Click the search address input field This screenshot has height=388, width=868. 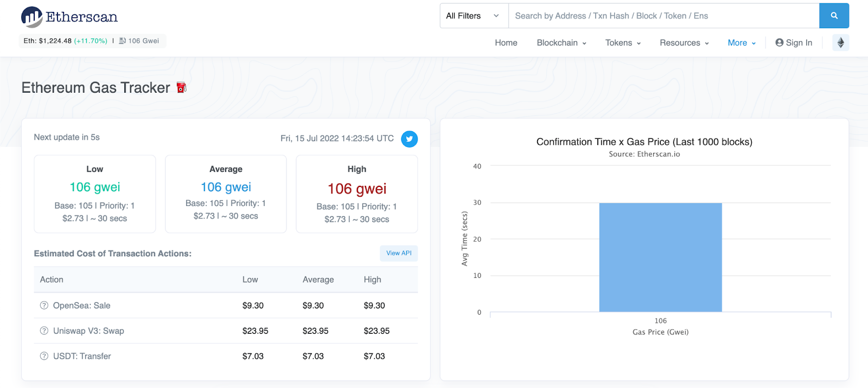(663, 16)
